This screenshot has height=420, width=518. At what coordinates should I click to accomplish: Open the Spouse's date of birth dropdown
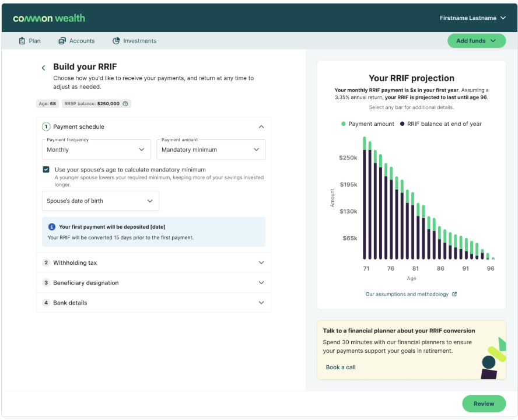[100, 201]
